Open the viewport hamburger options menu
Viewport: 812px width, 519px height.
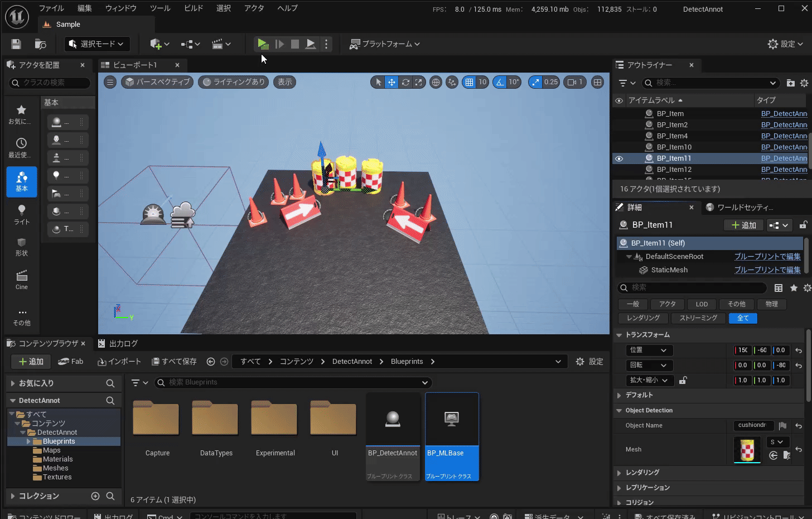point(110,82)
